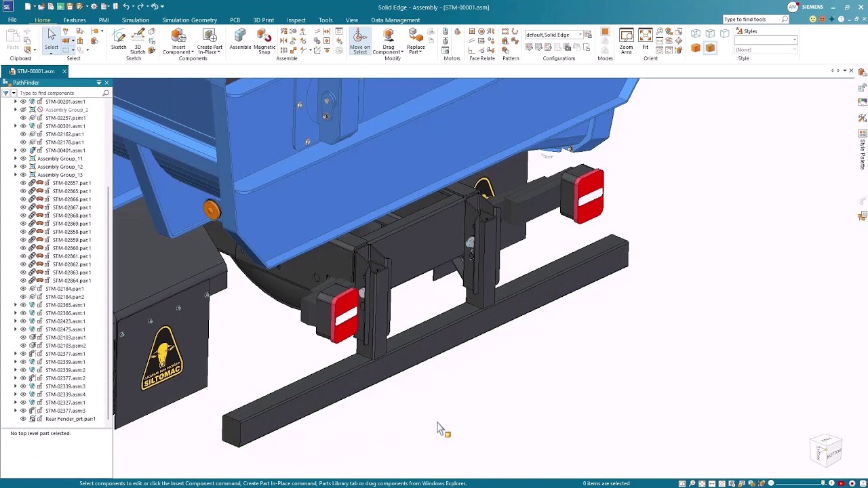The height and width of the screenshot is (488, 868).
Task: Switch to the Features ribbon tab
Action: (75, 20)
